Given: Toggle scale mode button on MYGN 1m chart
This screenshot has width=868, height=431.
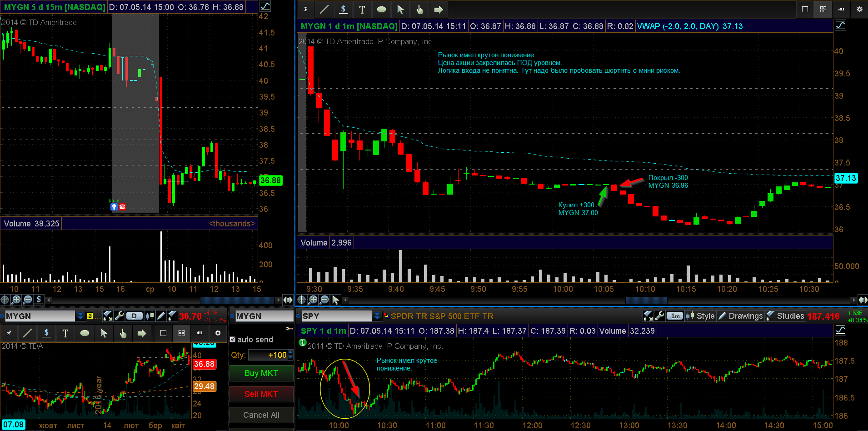Looking at the screenshot, I should [841, 25].
